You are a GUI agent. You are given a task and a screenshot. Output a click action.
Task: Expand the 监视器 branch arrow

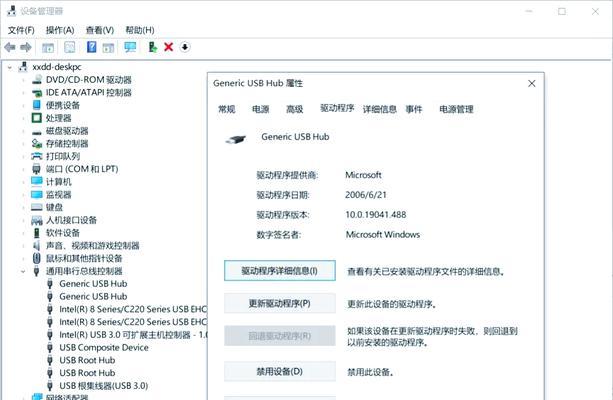tap(23, 195)
